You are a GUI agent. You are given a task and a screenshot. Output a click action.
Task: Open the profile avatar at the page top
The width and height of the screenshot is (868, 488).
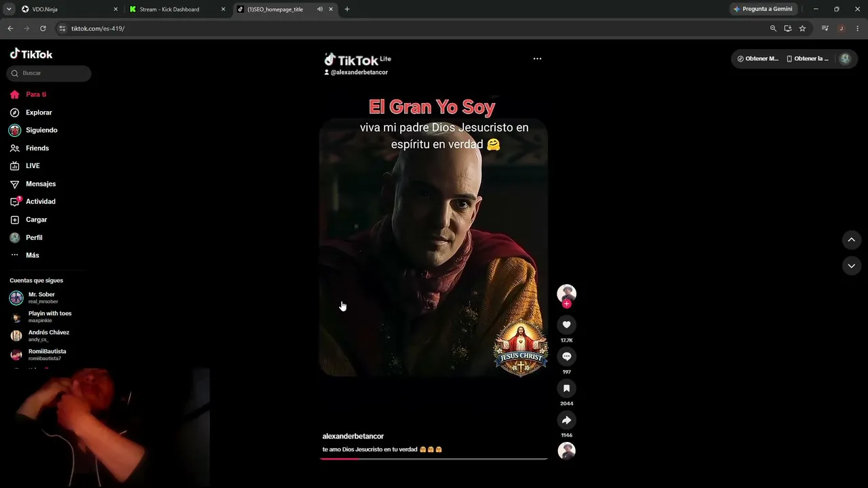[x=845, y=59]
